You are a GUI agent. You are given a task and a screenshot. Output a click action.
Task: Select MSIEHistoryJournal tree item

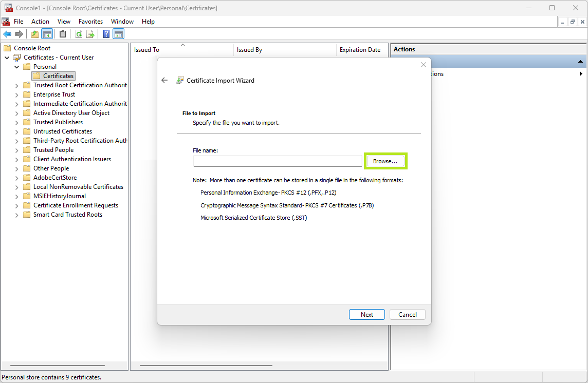coord(59,196)
